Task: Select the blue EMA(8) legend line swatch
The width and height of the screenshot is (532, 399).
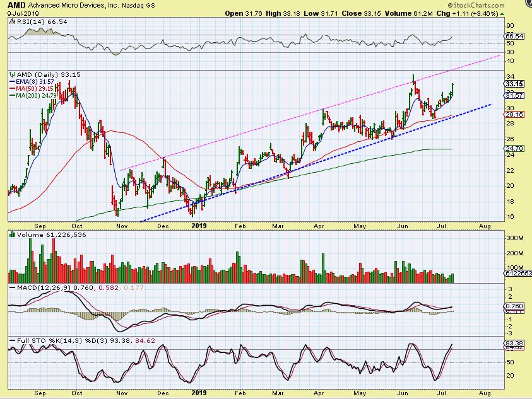Action: pos(13,82)
